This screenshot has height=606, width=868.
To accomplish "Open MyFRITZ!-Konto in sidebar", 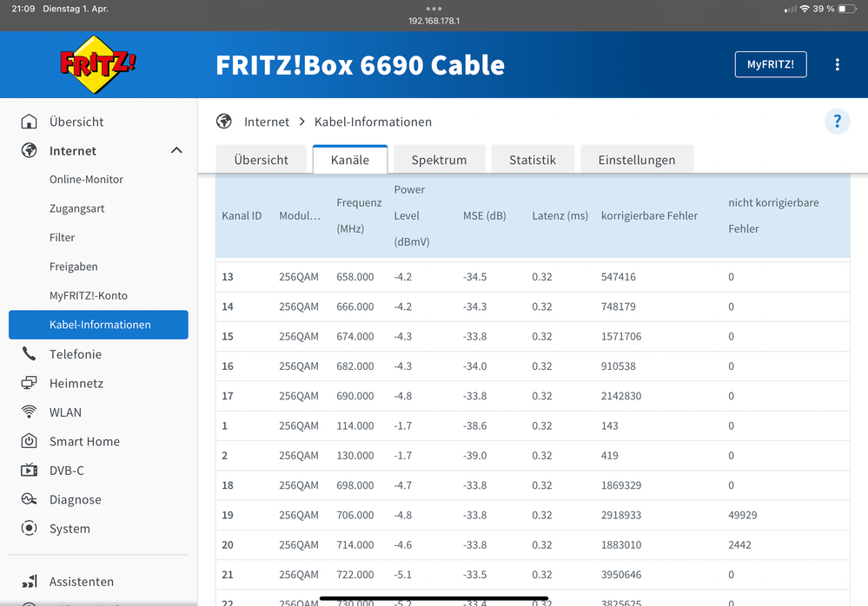I will click(89, 295).
